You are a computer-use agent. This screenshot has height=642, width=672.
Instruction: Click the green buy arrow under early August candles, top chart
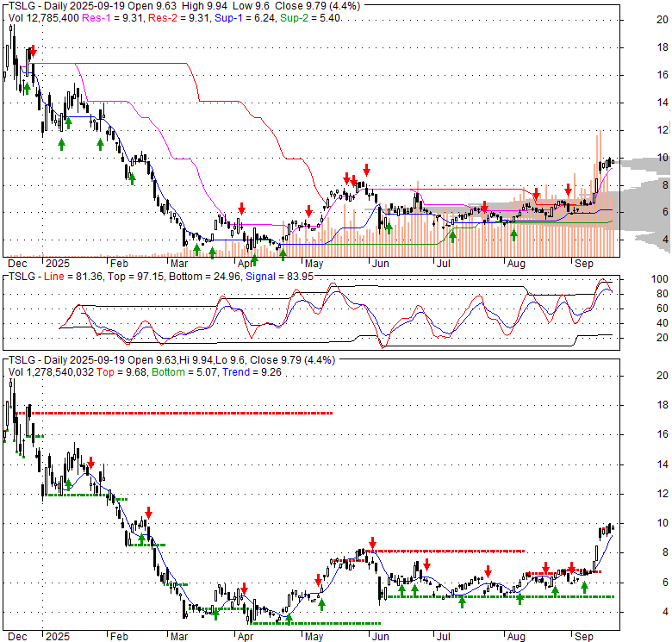[x=513, y=234]
